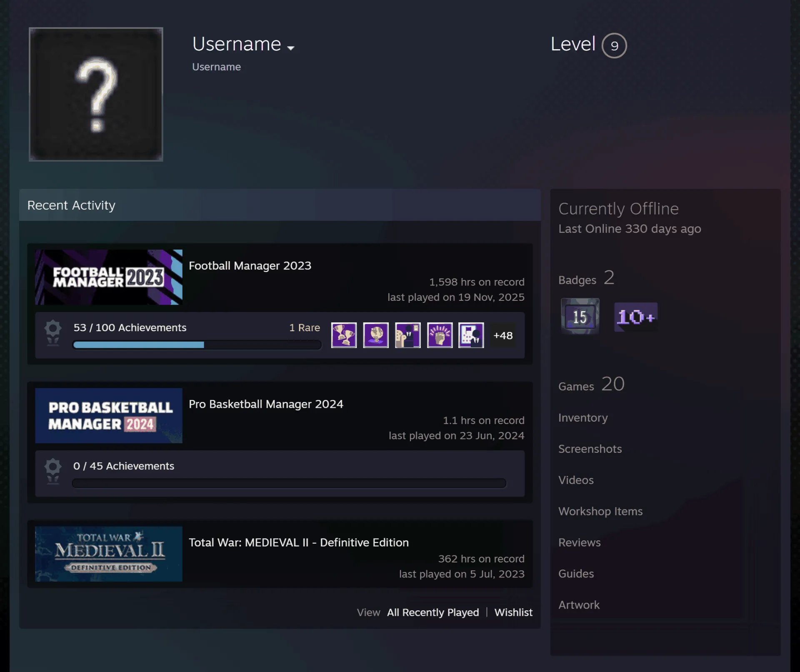Click the raised fist achievement icon
This screenshot has width=800, height=672.
pyautogui.click(x=440, y=335)
